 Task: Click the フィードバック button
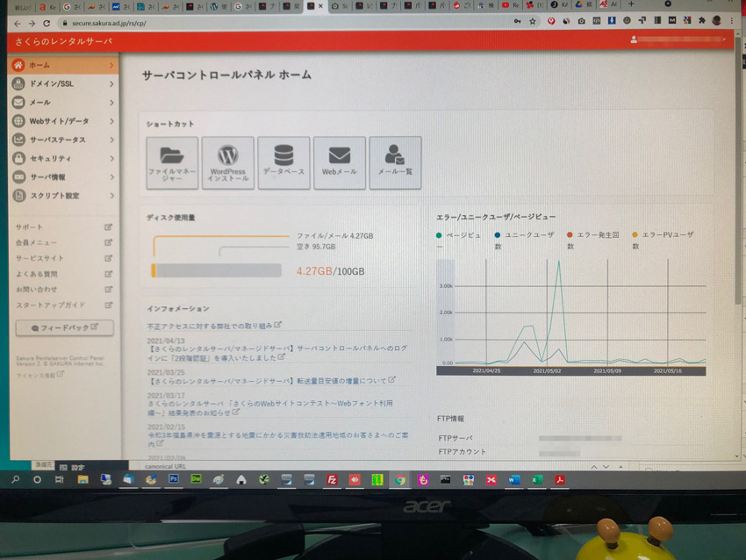(64, 327)
